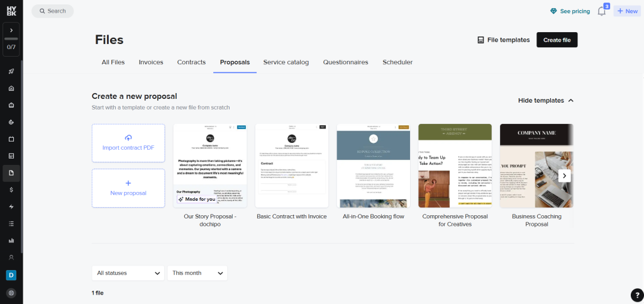644x304 pixels.
Task: Click the 'All-in-One Booking flow' caption
Action: coord(374,217)
